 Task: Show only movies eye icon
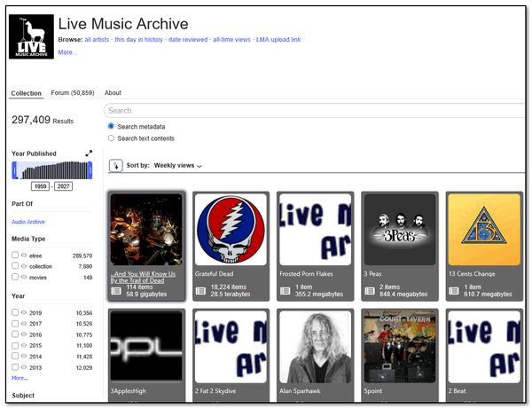pos(24,277)
